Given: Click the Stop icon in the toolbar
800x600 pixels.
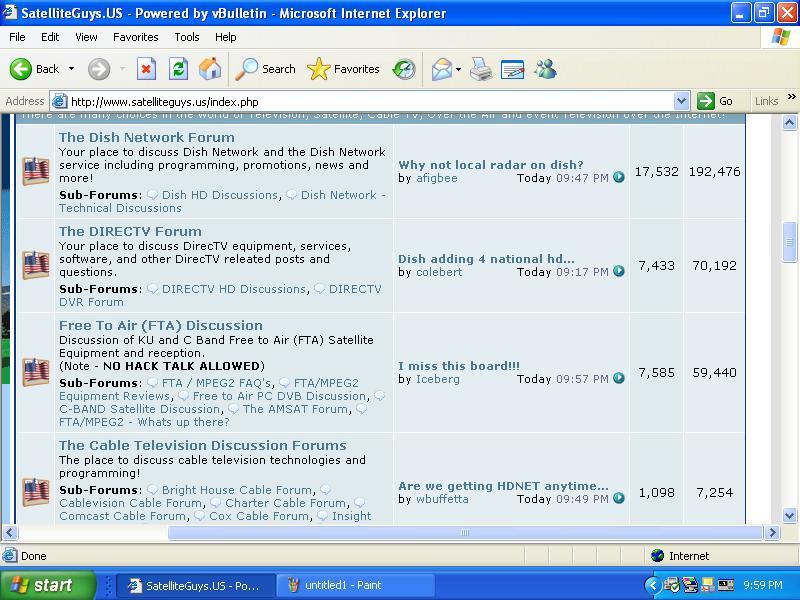Looking at the screenshot, I should coord(146,69).
